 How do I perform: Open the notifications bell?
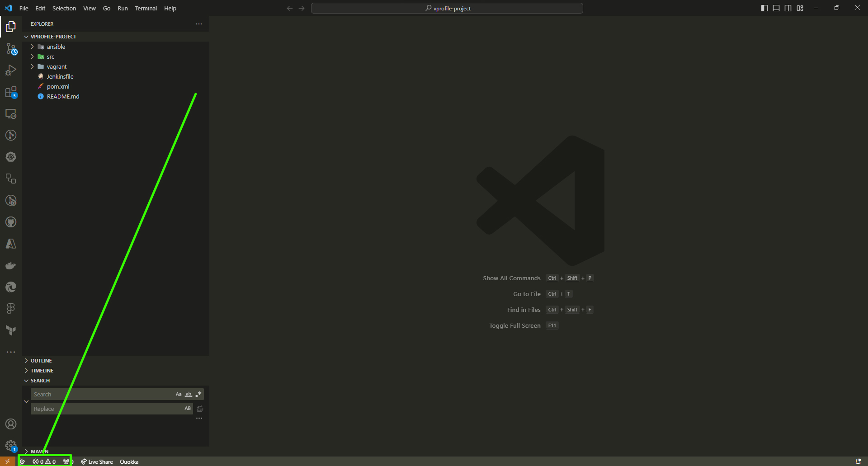click(x=858, y=461)
